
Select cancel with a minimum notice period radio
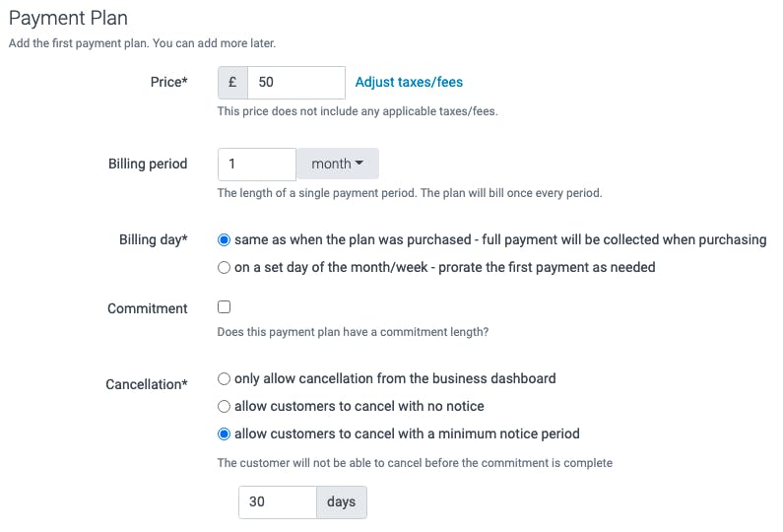point(225,434)
